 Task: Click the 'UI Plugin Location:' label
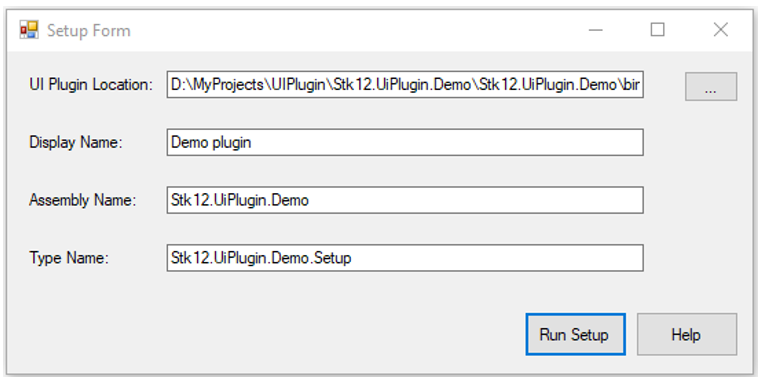click(x=91, y=85)
